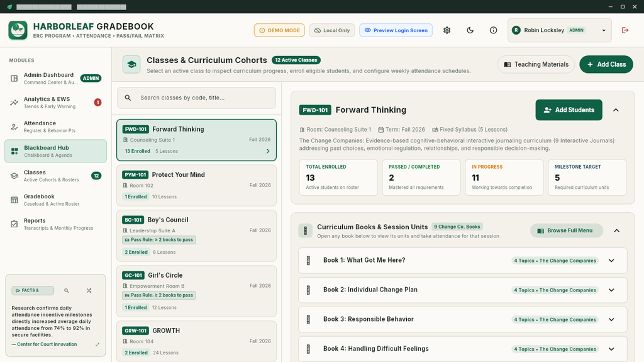Click Browse Full Menu button
The image size is (644, 362).
click(567, 231)
